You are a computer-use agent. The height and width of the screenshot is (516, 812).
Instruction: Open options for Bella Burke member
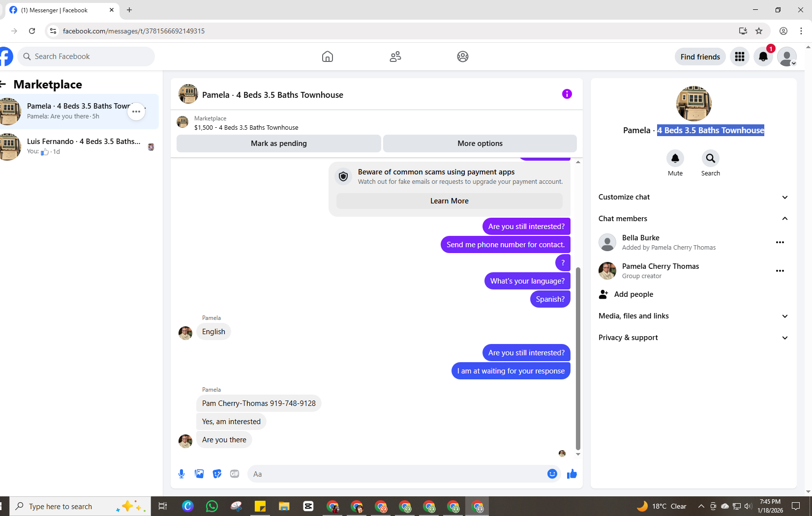tap(780, 242)
